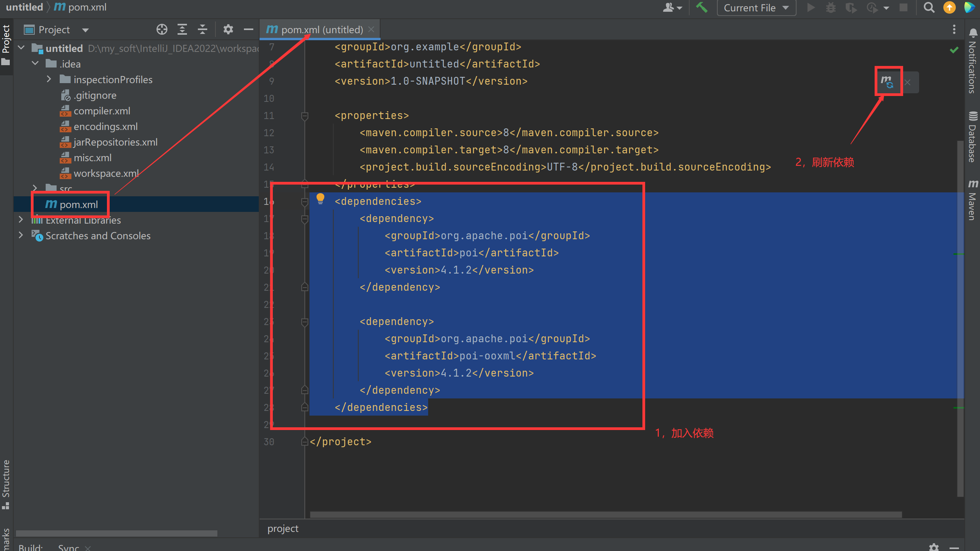Collapse the .idea folder
Screen dimensions: 980x551
click(35, 64)
